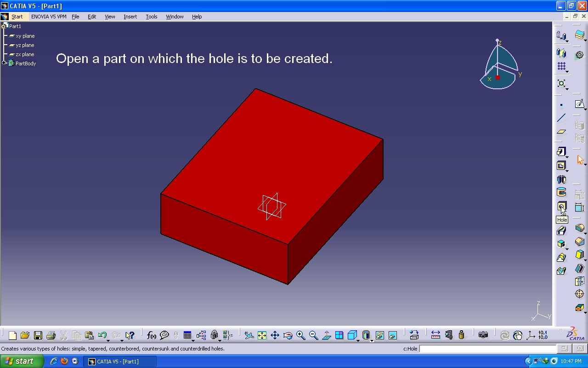
Task: Click the Print icon
Action: click(51, 335)
